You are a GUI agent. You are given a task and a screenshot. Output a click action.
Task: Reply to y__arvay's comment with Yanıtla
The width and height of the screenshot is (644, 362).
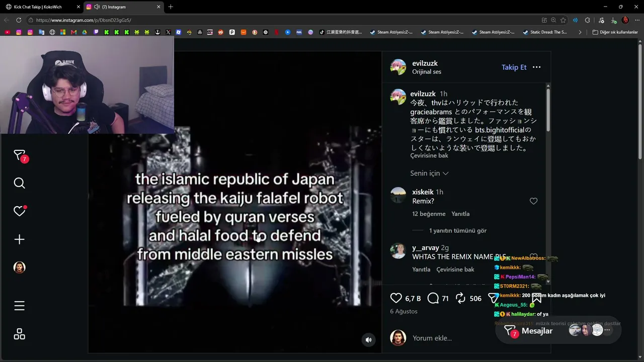[x=421, y=269]
